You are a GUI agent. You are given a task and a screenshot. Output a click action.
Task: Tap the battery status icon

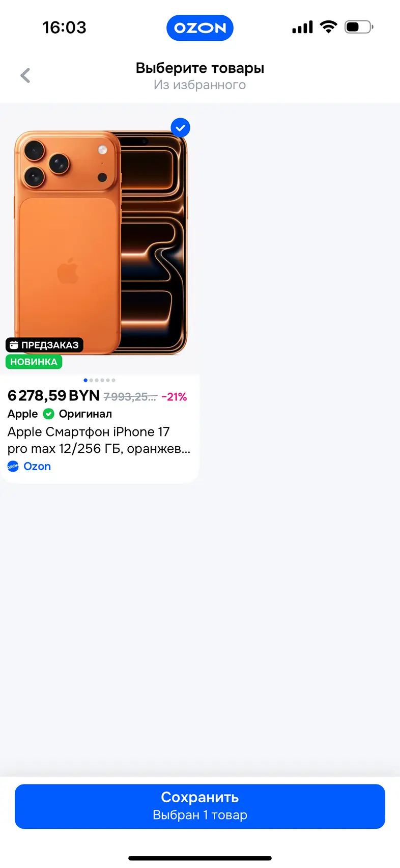[x=359, y=27]
